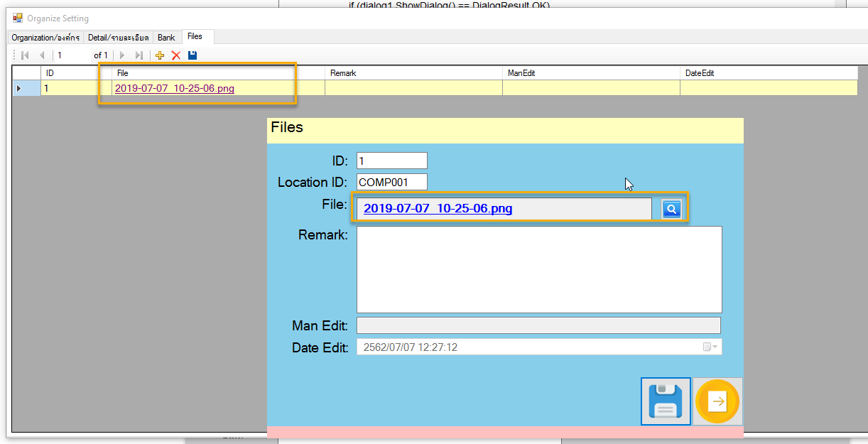
Task: Open the file link in the grid row
Action: pos(174,89)
